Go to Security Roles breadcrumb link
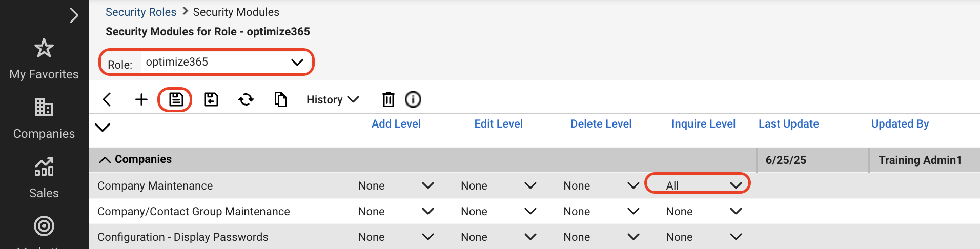This screenshot has height=249, width=980. click(141, 12)
